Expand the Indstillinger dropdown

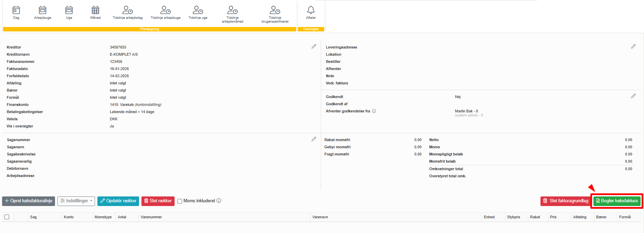[x=76, y=201]
